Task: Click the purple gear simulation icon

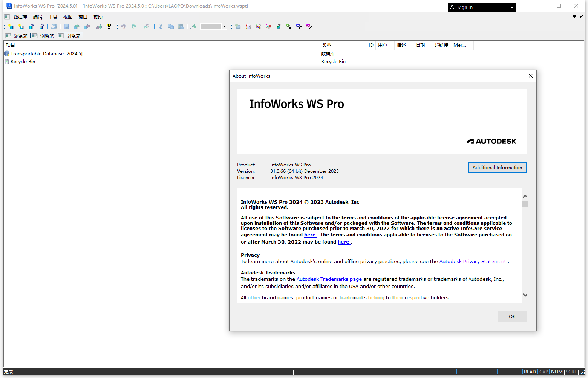Action: tap(309, 26)
